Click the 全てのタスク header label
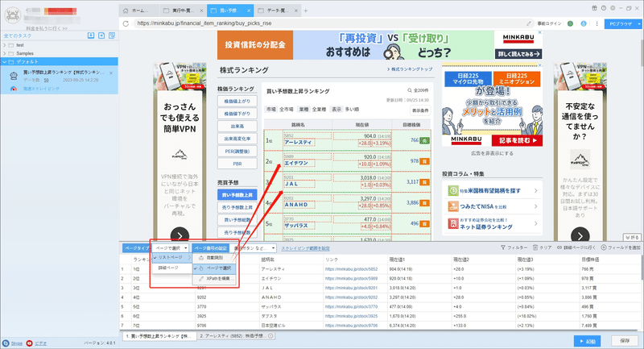Viewport: 644px width, 349px height. tap(18, 35)
